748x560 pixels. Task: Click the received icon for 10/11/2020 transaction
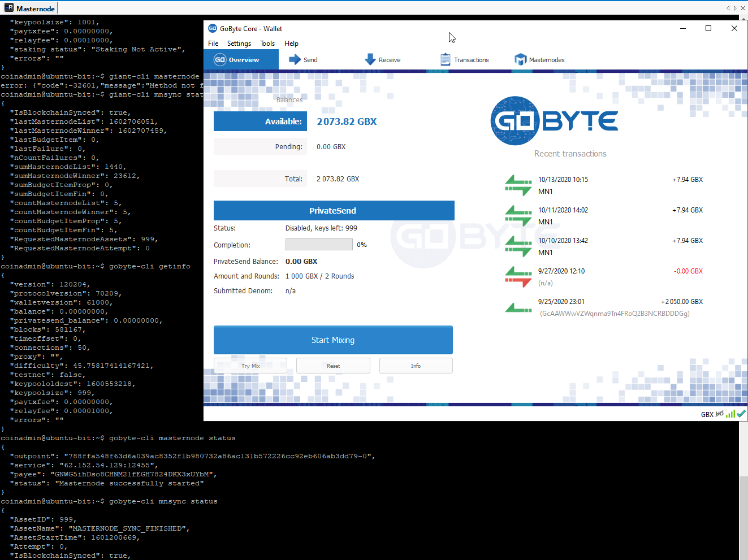[x=518, y=216]
